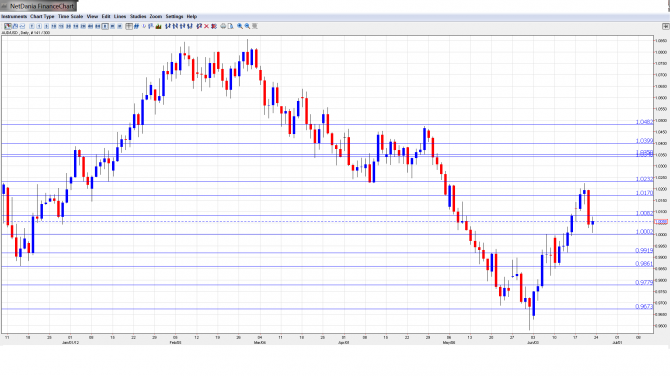The height and width of the screenshot is (376, 670).
Task: Select the Monthly (M) timeframe button
Action: tap(120, 26)
